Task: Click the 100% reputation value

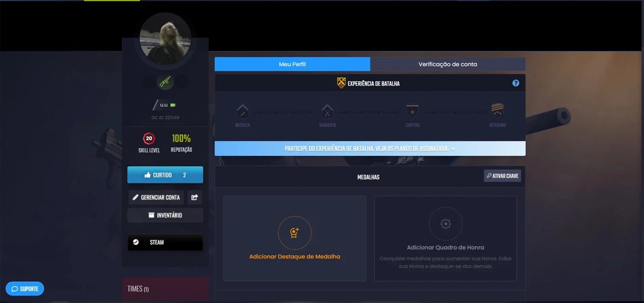Action: pos(181,138)
